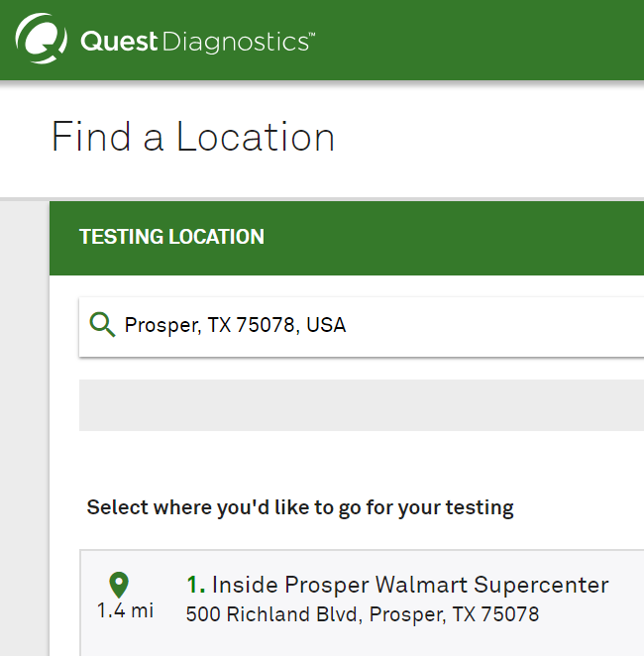Click the trademark symbol beside Diagnostics
Viewport: 644px width, 656px height.
[x=312, y=34]
